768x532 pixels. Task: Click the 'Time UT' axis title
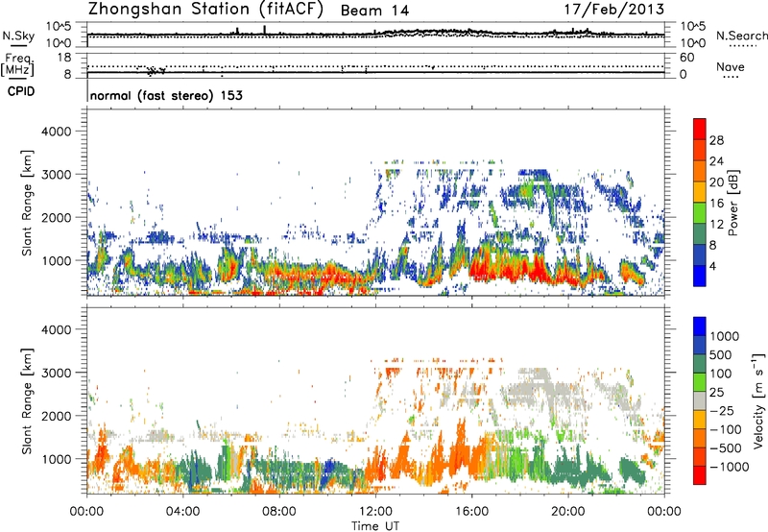[x=375, y=525]
